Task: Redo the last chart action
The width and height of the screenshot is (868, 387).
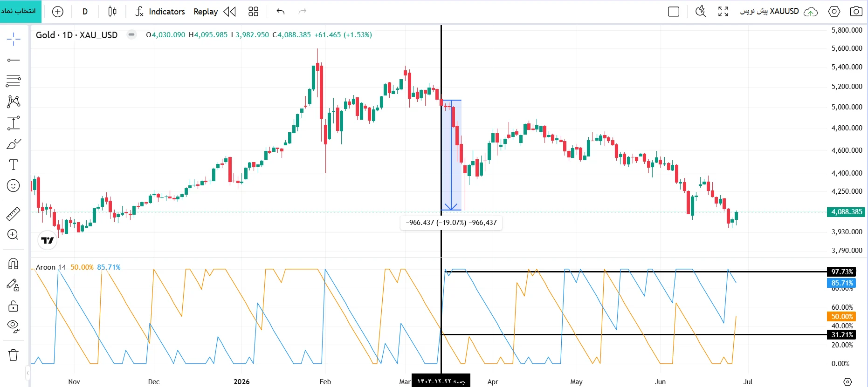Action: (x=303, y=12)
